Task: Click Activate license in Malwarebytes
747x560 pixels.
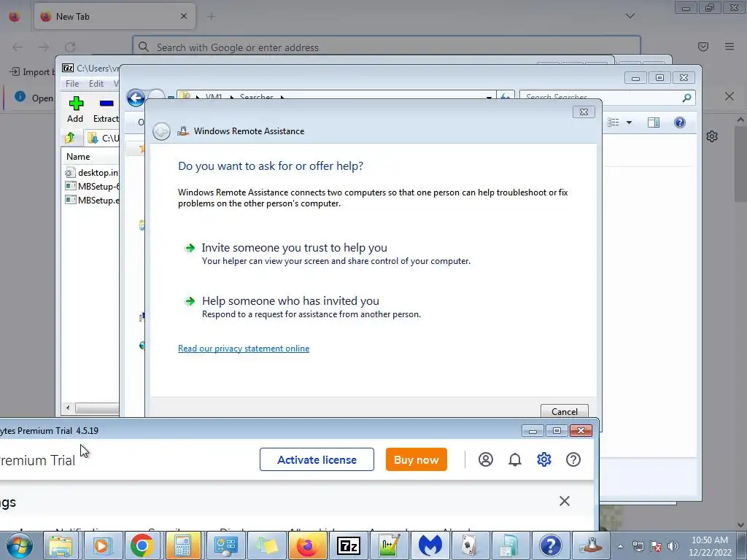Action: pos(317,459)
